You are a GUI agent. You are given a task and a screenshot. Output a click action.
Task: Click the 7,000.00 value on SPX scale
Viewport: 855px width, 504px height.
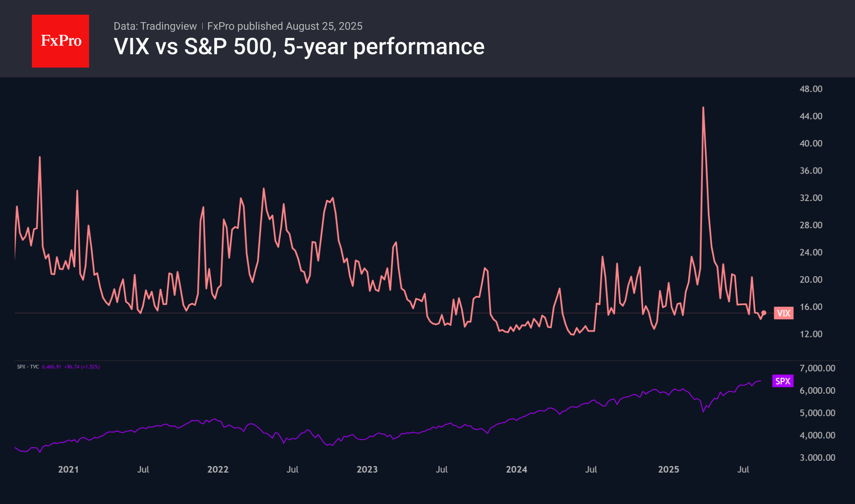(817, 368)
